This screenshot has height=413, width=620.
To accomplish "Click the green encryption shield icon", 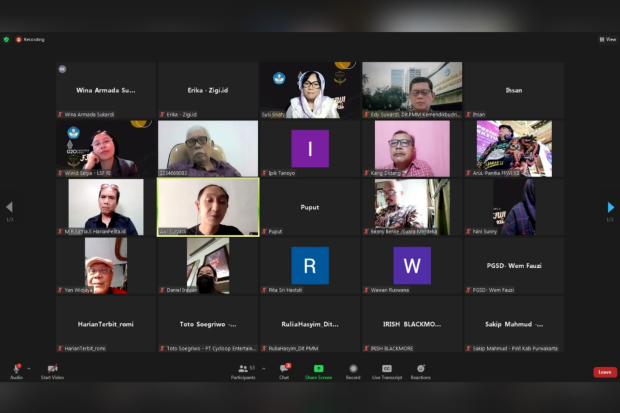I will 7,39.
